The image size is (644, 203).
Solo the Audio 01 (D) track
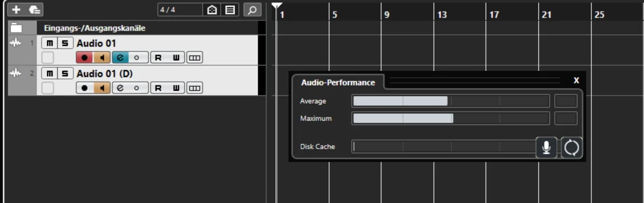click(65, 74)
